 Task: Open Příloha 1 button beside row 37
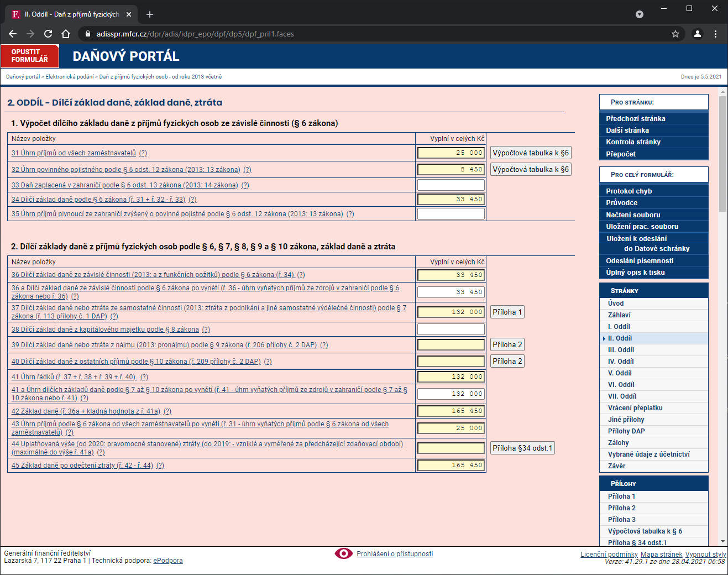507,312
